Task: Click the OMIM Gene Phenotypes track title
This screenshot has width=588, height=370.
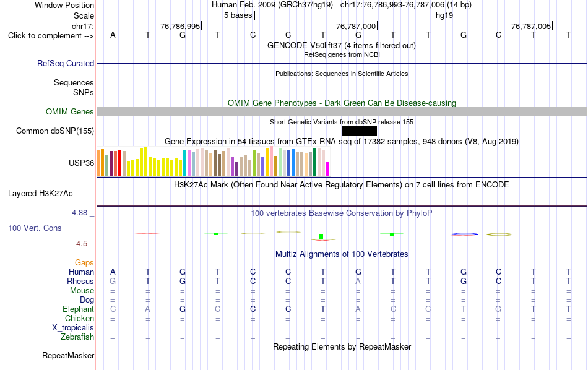Action: tap(342, 103)
